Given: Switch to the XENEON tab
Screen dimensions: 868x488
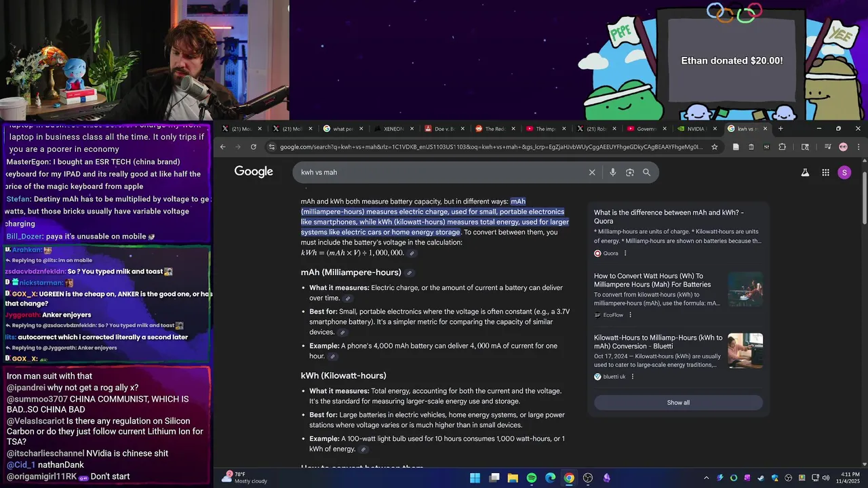Looking at the screenshot, I should (x=393, y=129).
